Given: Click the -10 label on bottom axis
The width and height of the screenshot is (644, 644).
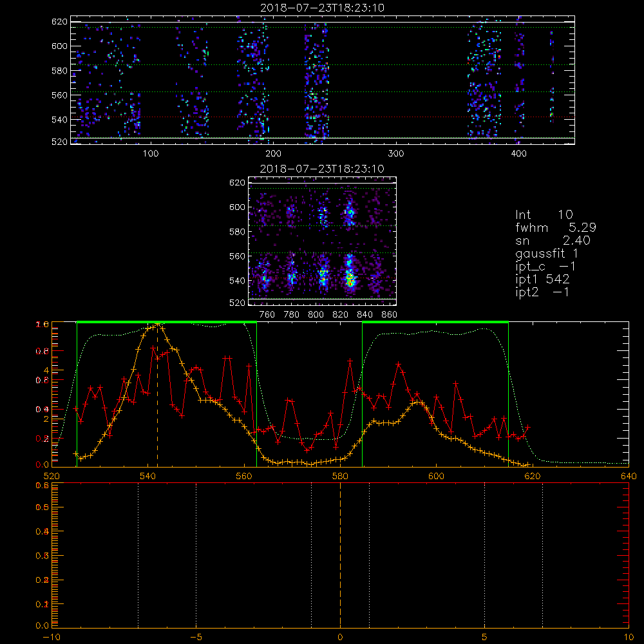Looking at the screenshot, I should [x=52, y=637].
